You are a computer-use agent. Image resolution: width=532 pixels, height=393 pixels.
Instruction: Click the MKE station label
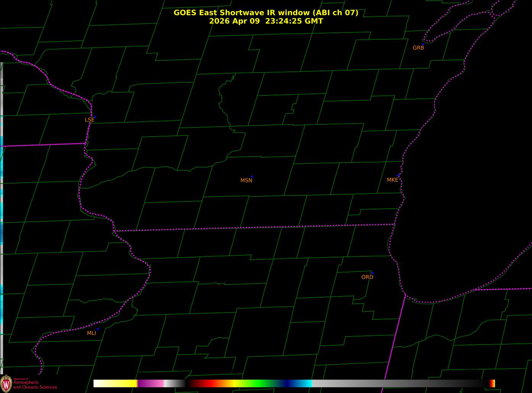[x=392, y=180]
